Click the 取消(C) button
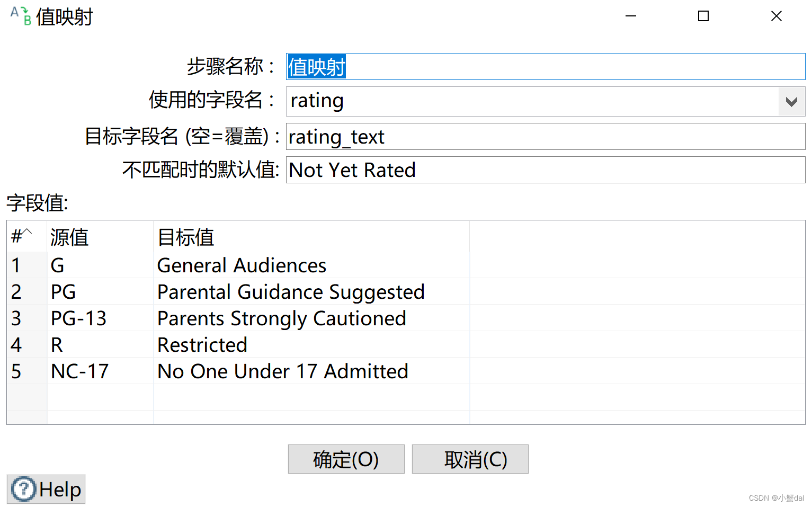812x507 pixels. 470,459
